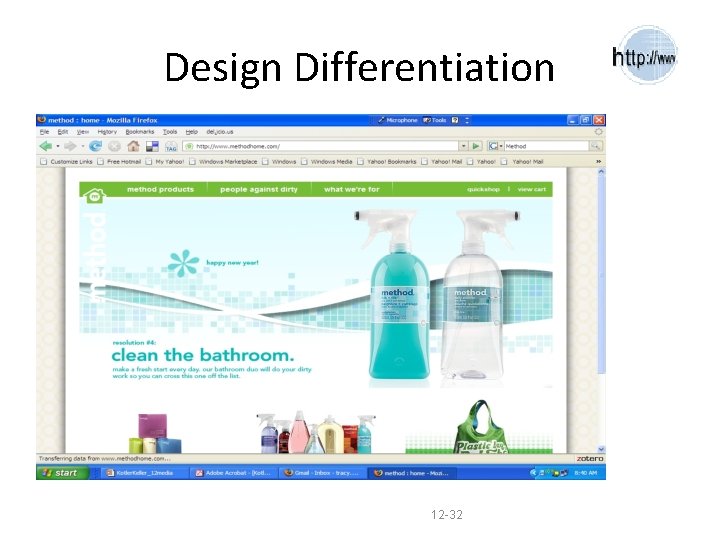Open the Help menu
This screenshot has width=720, height=540.
191,132
